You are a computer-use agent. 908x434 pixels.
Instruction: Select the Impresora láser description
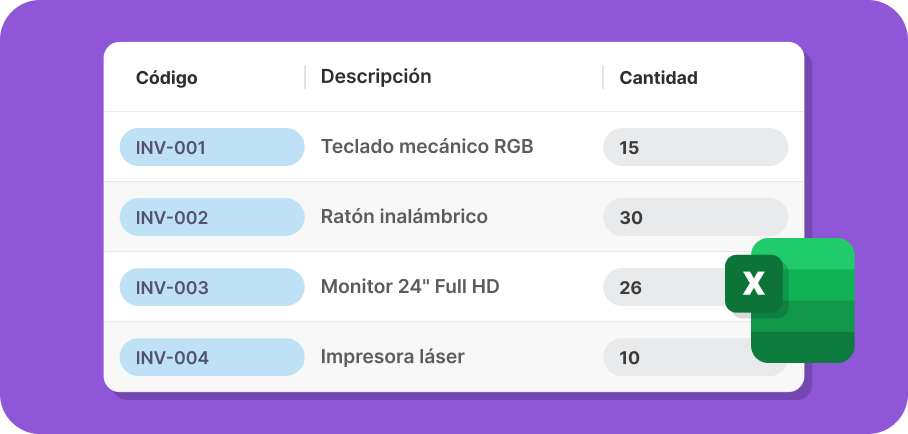coord(393,356)
